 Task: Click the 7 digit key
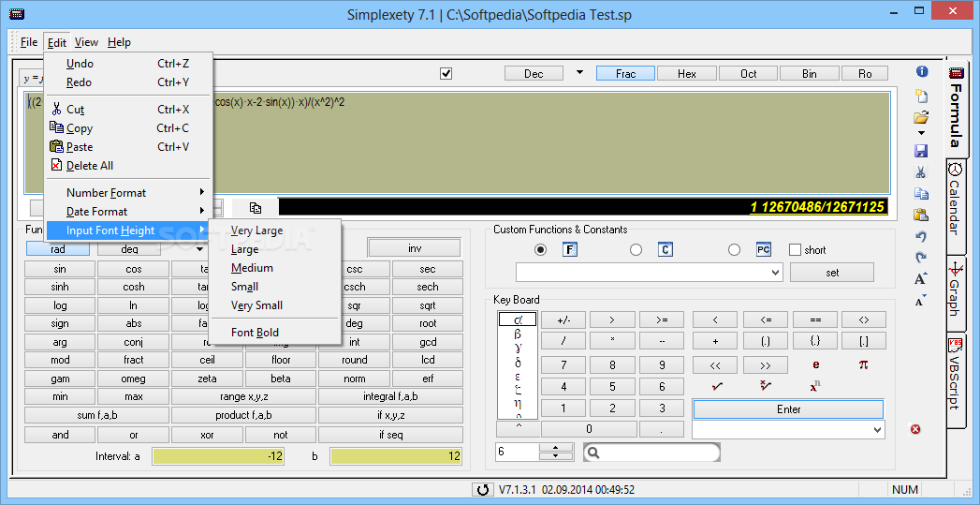(x=563, y=365)
